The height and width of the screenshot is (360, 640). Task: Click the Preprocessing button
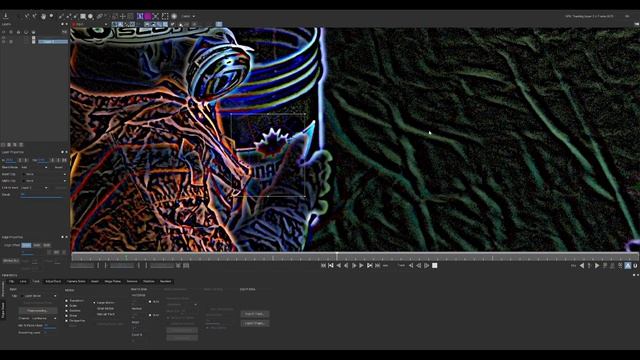(38, 311)
